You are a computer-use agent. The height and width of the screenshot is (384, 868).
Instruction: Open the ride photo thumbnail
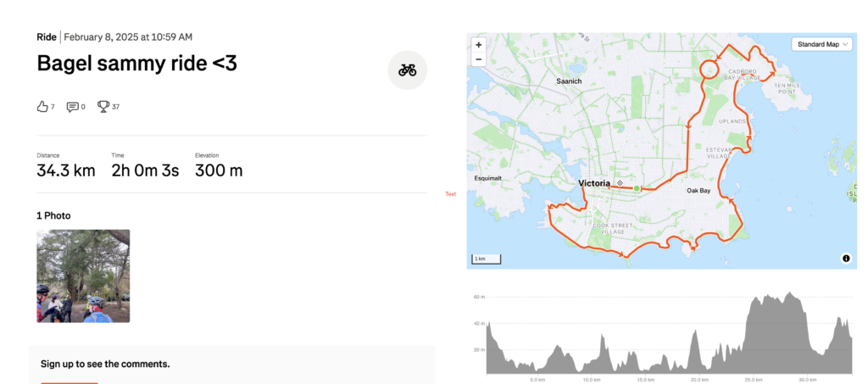[x=83, y=275]
